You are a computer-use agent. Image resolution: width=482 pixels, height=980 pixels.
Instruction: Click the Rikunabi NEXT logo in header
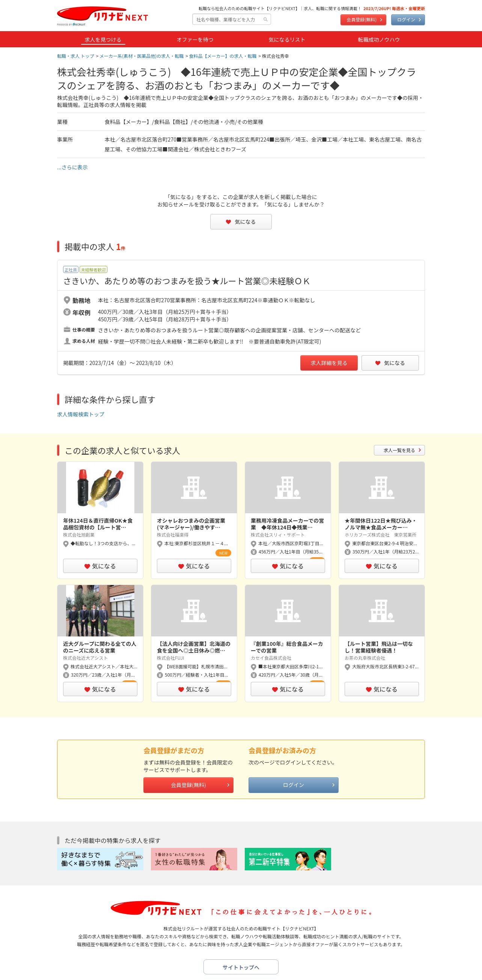coord(102,16)
